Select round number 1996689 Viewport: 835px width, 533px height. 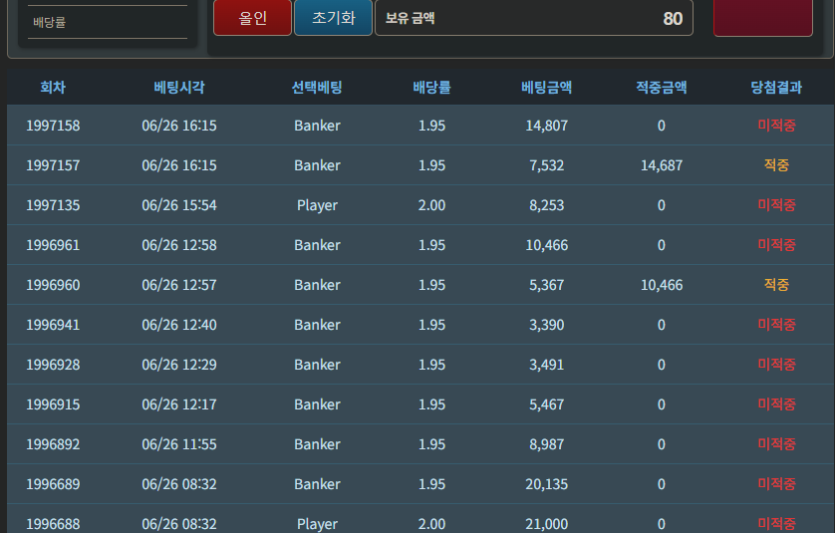(53, 485)
